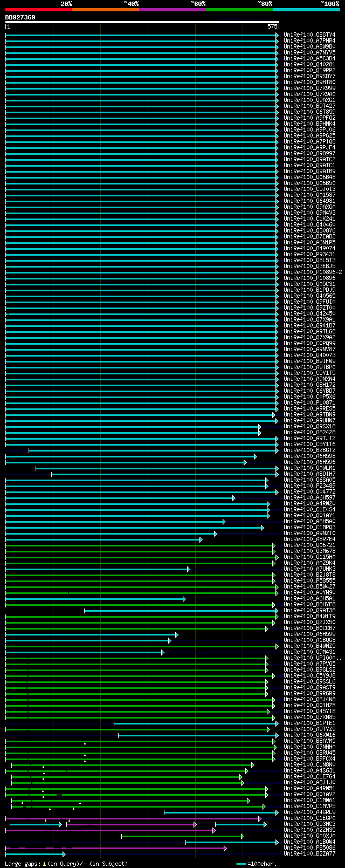Image resolution: width=345 pixels, height=868 pixels.
Task: Select the label UniRef100_C5Y9J8
Action: click(x=309, y=676)
